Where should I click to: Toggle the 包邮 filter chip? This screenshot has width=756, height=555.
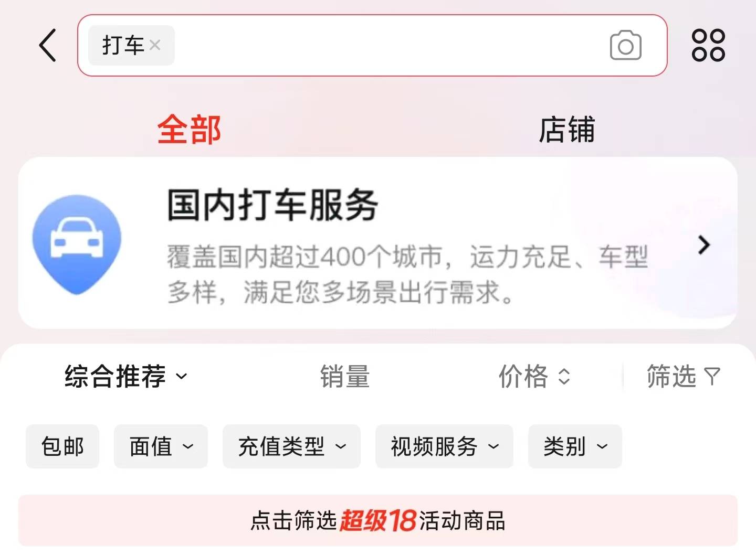click(62, 446)
